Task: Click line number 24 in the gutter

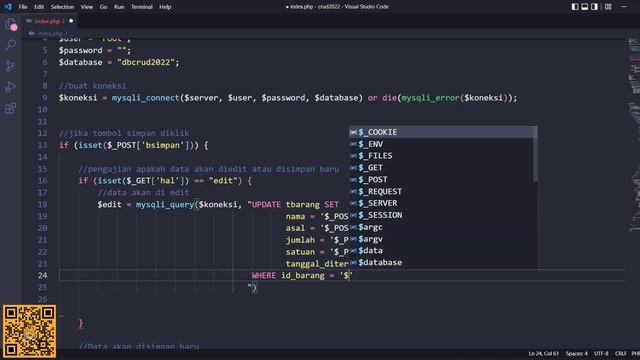Action: (x=42, y=276)
